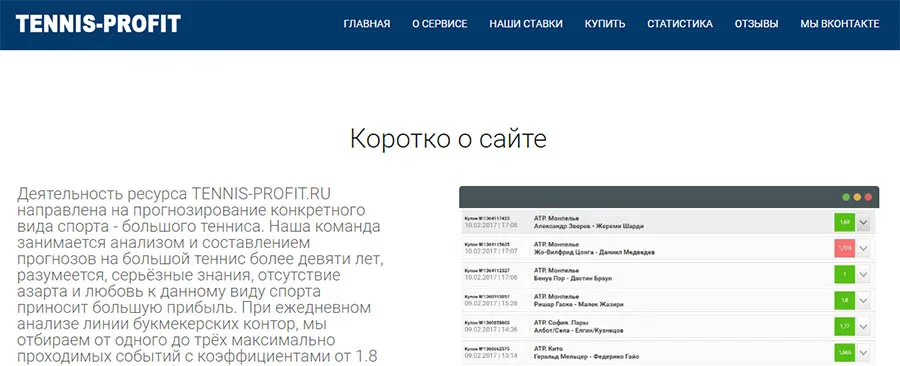Select match text Албот/Села - Елгин/Кузнецов

(x=579, y=330)
